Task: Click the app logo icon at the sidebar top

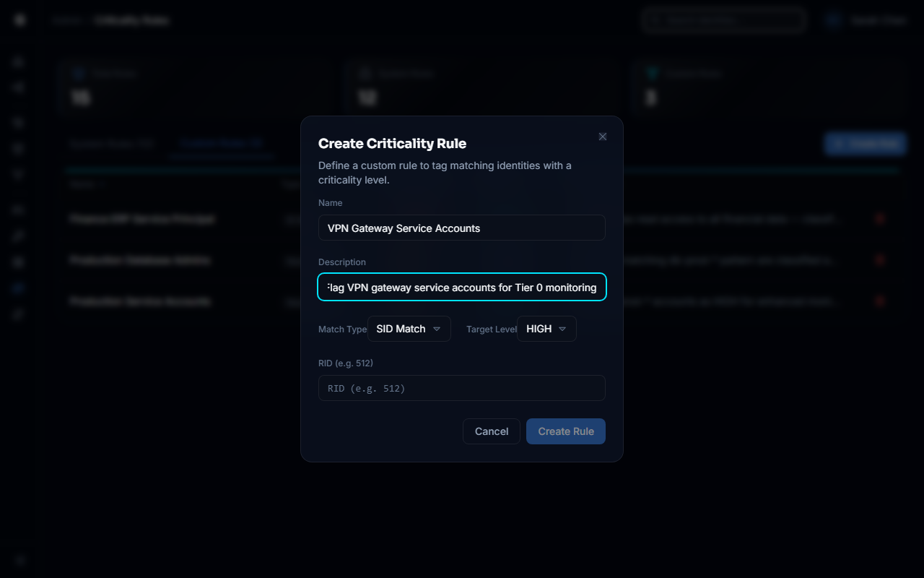Action: point(19,20)
